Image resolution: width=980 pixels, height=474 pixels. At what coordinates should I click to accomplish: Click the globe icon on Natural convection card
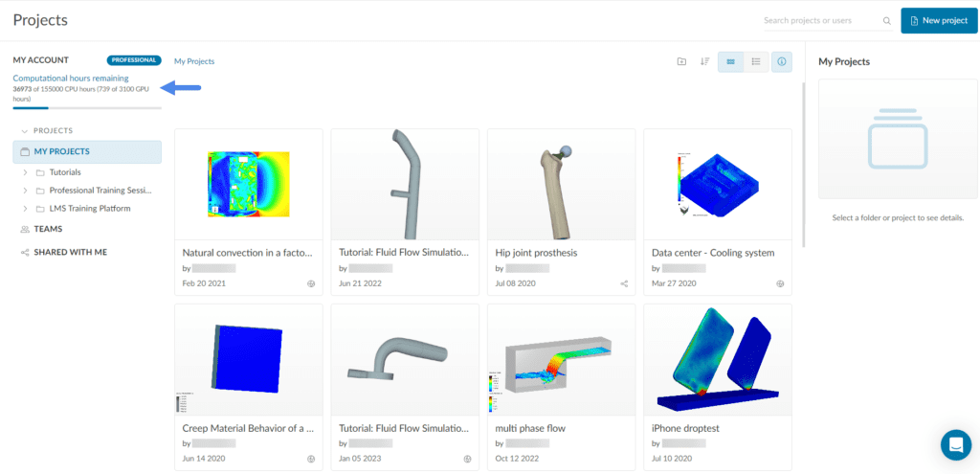pyautogui.click(x=311, y=283)
